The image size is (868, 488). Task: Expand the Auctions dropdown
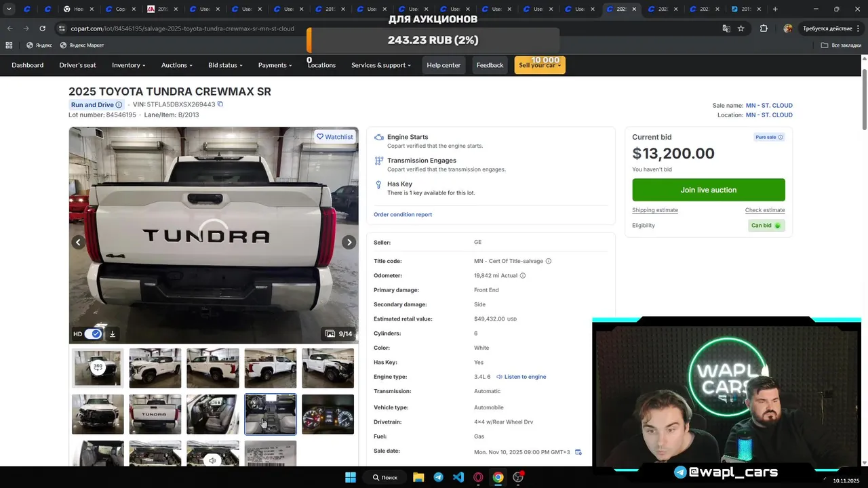click(177, 65)
